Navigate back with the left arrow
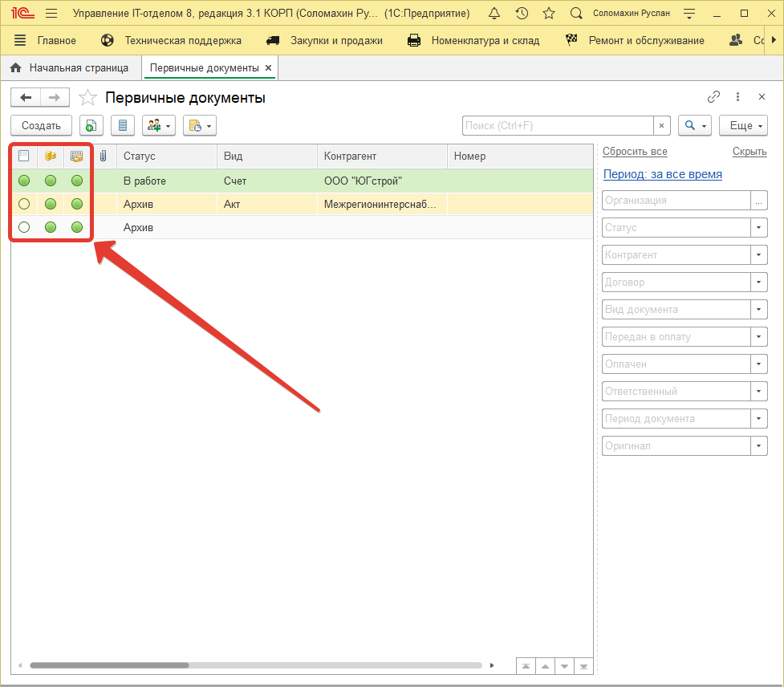Viewport: 784px width, 687px height. tap(26, 98)
